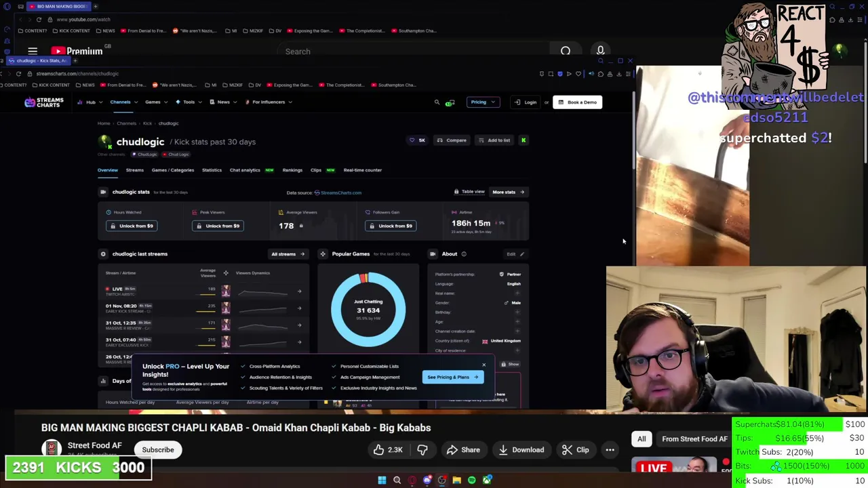
Task: Open File Explorer from taskbar
Action: (456, 481)
